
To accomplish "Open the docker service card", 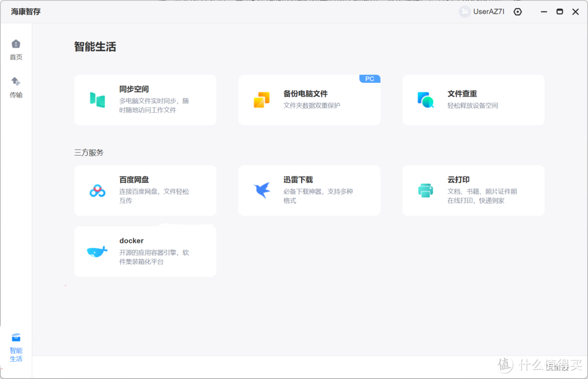I will click(x=145, y=250).
